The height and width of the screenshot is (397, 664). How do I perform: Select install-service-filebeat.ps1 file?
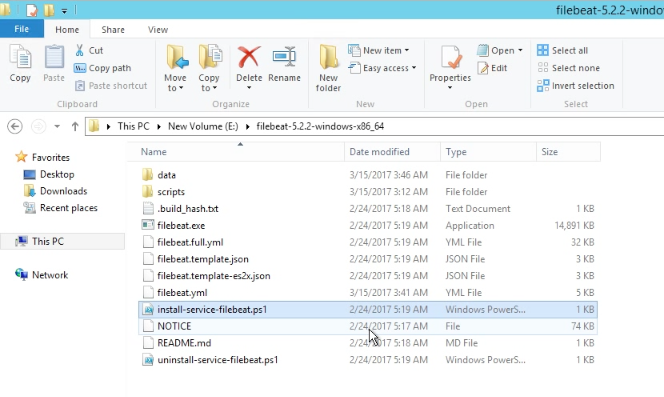click(x=368, y=309)
